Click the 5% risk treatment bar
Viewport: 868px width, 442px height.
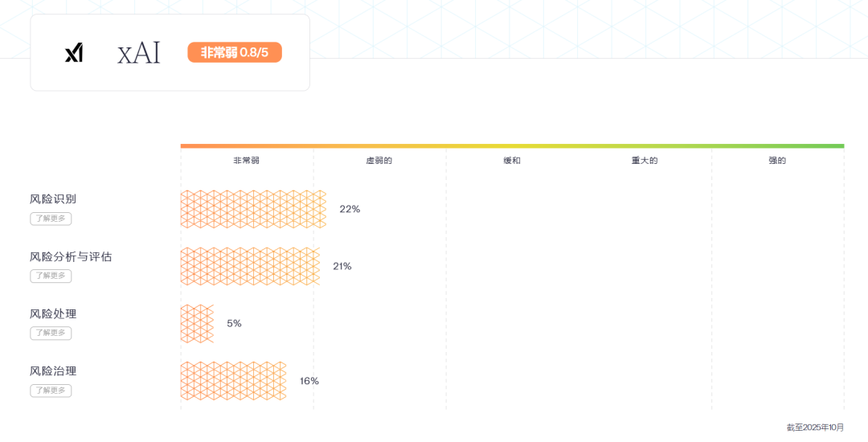pos(197,323)
